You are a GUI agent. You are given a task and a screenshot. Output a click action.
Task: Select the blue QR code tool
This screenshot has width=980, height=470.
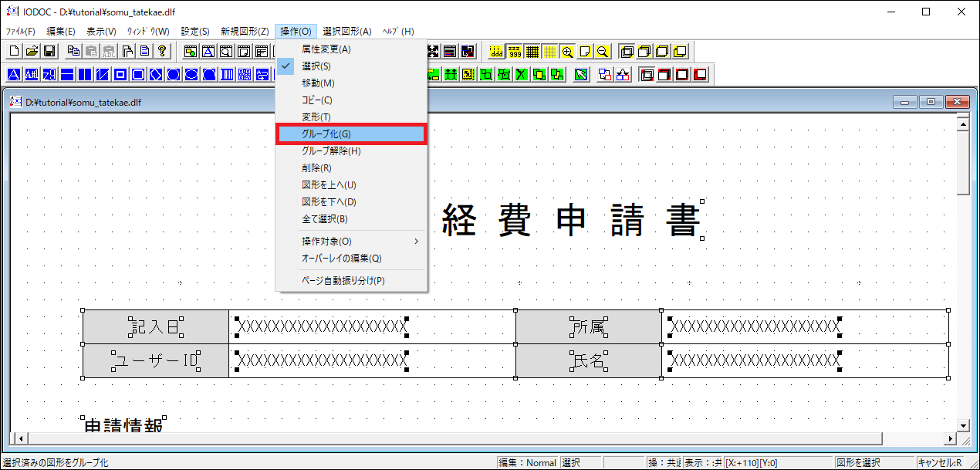point(245,75)
